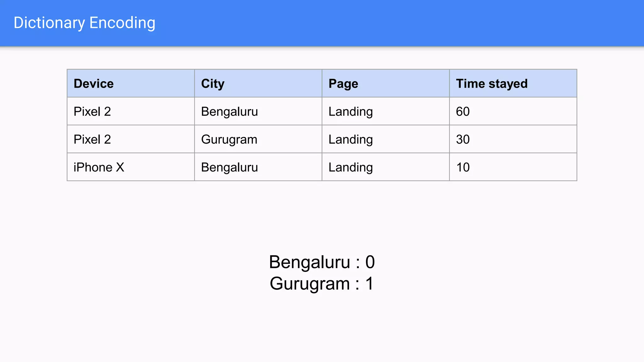Click third row Landing page cell
Screen dimensions: 644x362
tap(351, 167)
